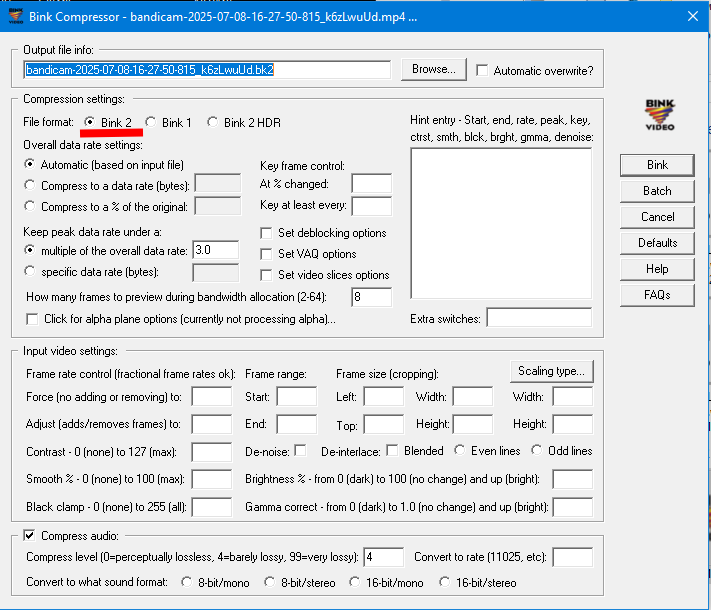Click the Hint entry text area
Image resolution: width=711 pixels, height=610 pixels.
pos(501,223)
